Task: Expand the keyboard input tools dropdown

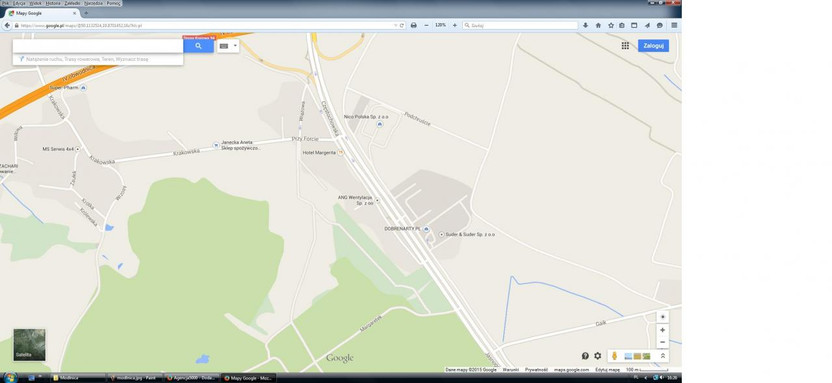Action: point(228,46)
